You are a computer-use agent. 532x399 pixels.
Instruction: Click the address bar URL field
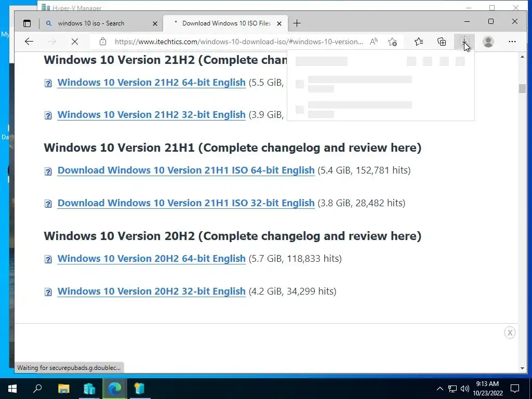click(238, 42)
